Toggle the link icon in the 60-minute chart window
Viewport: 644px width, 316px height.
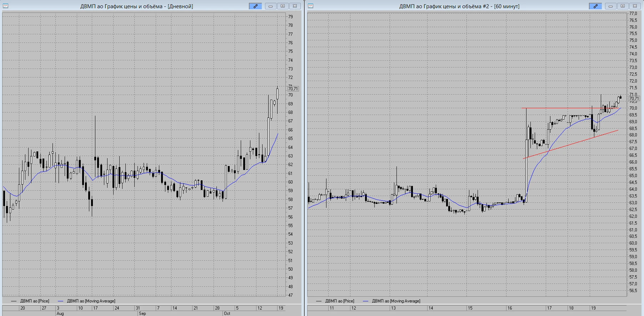pos(595,6)
